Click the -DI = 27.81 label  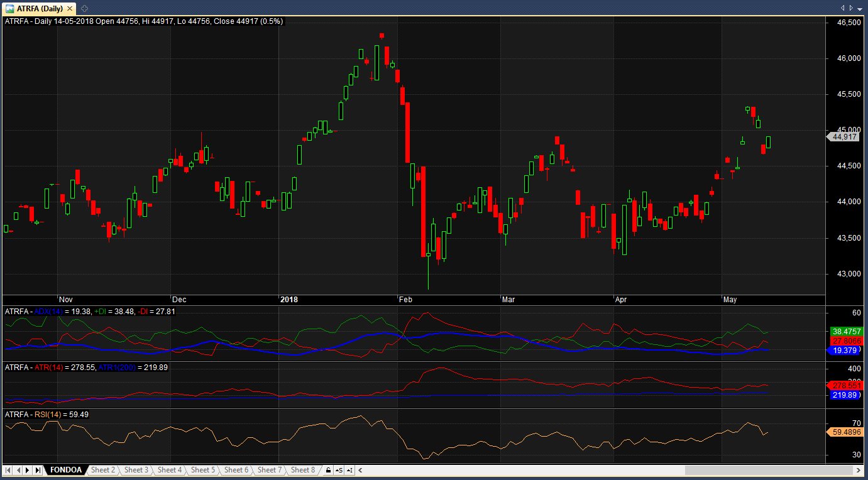[157, 311]
